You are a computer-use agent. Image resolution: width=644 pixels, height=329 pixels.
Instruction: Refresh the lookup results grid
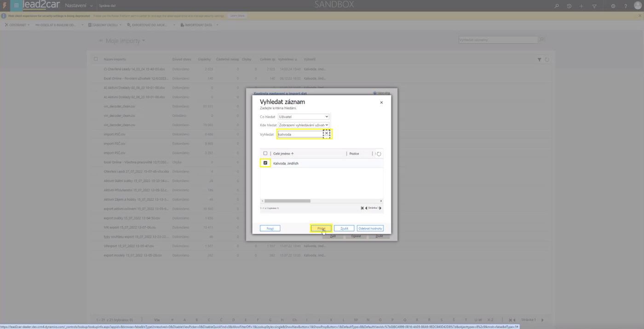click(379, 154)
